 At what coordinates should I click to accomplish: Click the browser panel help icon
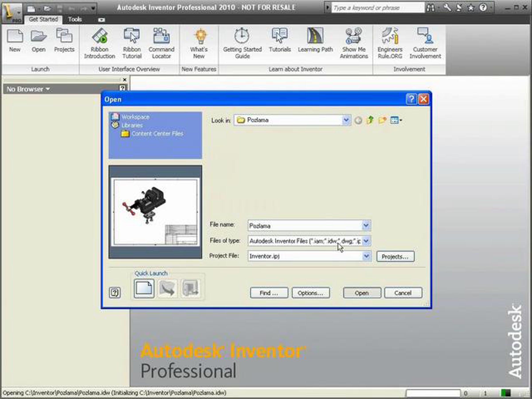tap(122, 88)
